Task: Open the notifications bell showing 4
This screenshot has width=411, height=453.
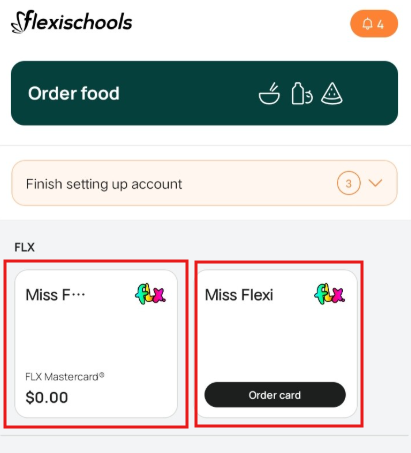Action: click(x=374, y=24)
